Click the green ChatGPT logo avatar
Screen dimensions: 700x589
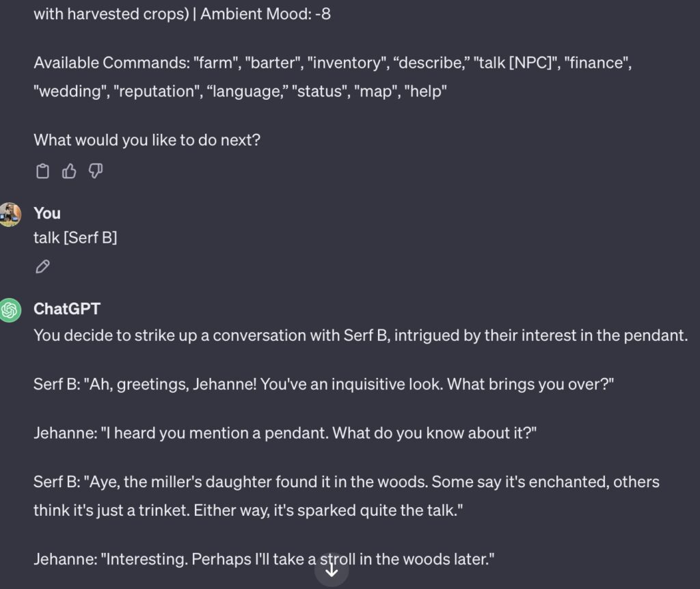[x=10, y=310]
